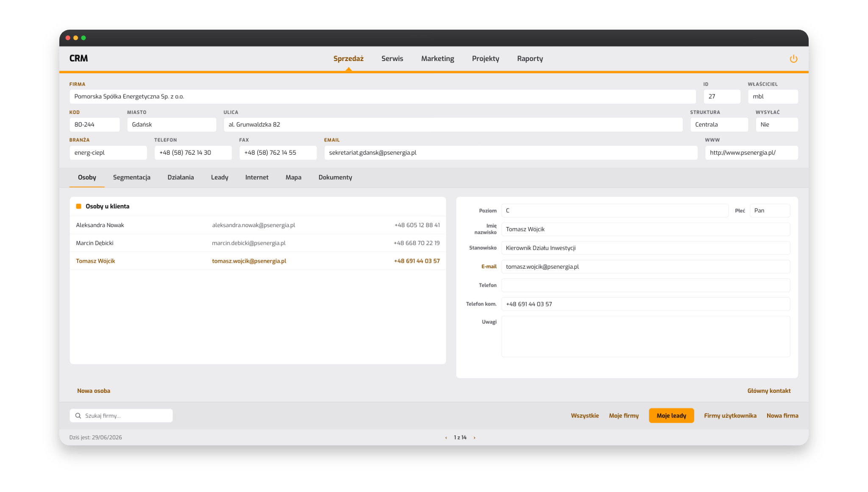Show Firmy użytkownika
The image size is (868, 492).
[730, 416]
